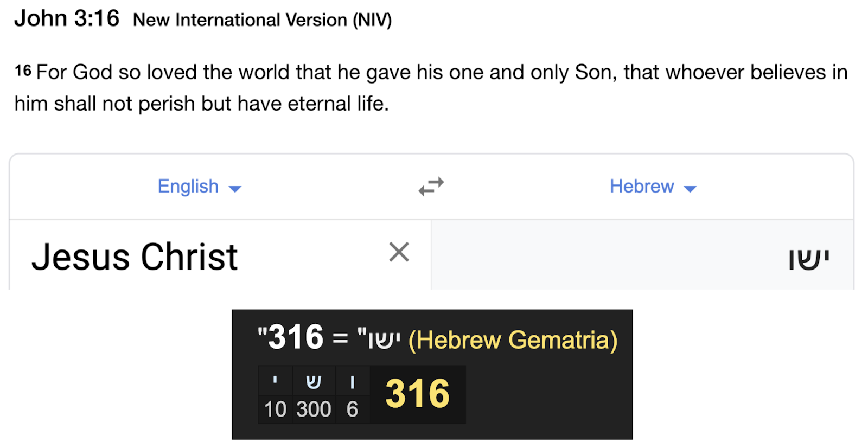Click the yod letter in gematria table
The height and width of the screenshot is (448, 868).
pyautogui.click(x=275, y=380)
